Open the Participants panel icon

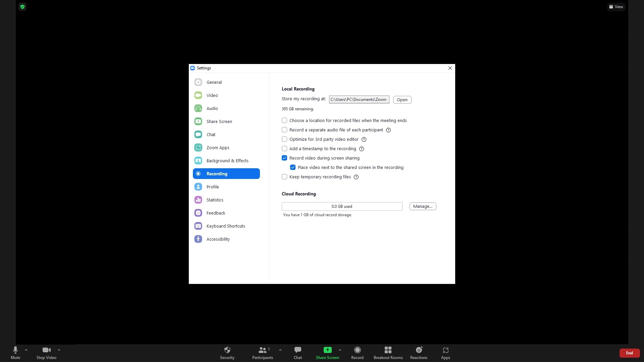pyautogui.click(x=262, y=350)
